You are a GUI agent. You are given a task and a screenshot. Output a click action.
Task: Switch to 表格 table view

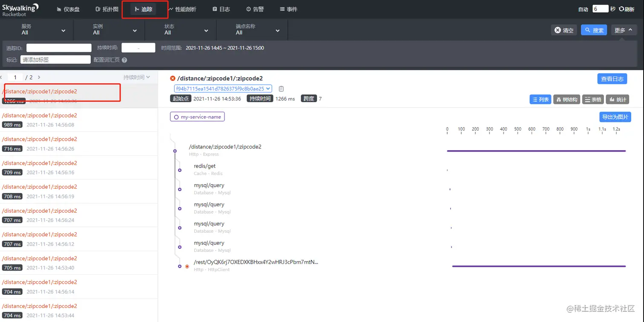[x=593, y=99]
